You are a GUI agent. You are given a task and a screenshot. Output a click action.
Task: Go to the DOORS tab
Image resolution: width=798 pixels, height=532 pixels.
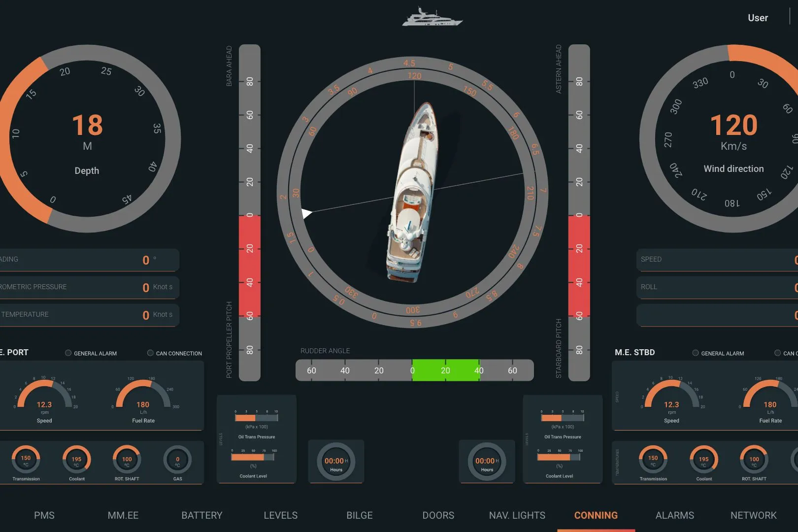(x=438, y=515)
